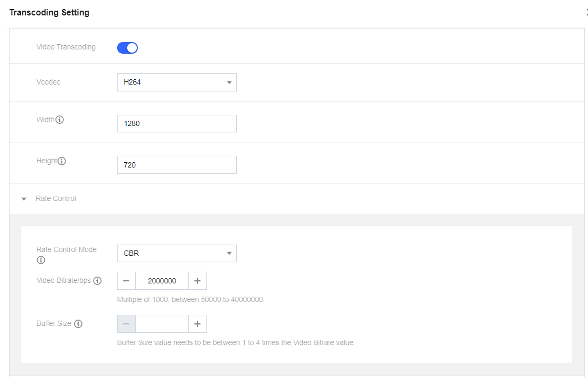Click the empty Buffer Size field
This screenshot has width=588, height=377.
point(162,324)
